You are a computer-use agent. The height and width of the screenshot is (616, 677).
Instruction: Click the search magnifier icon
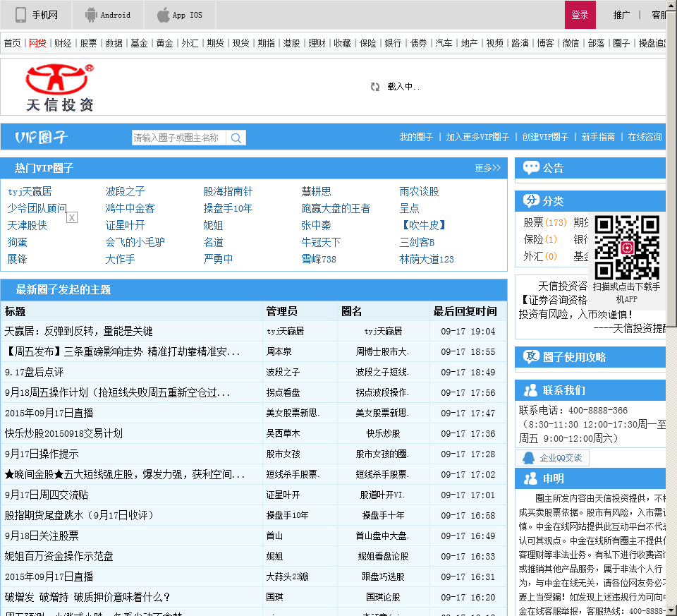(236, 138)
